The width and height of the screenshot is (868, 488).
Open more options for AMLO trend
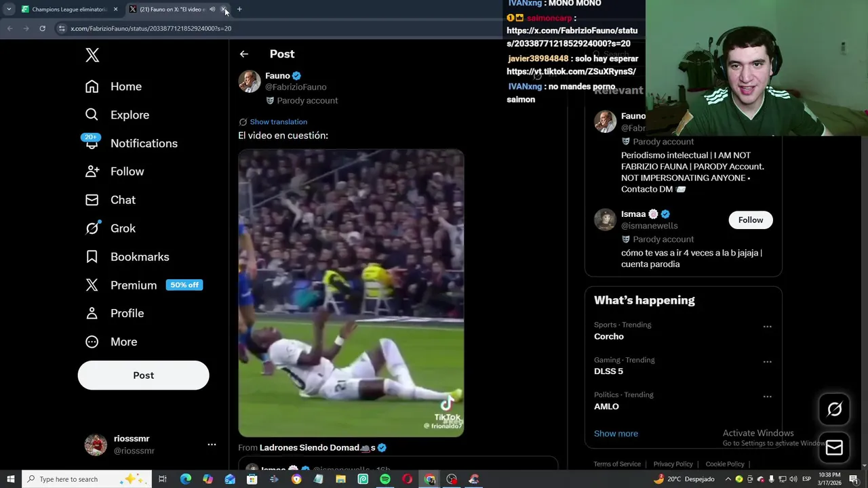pos(767,396)
